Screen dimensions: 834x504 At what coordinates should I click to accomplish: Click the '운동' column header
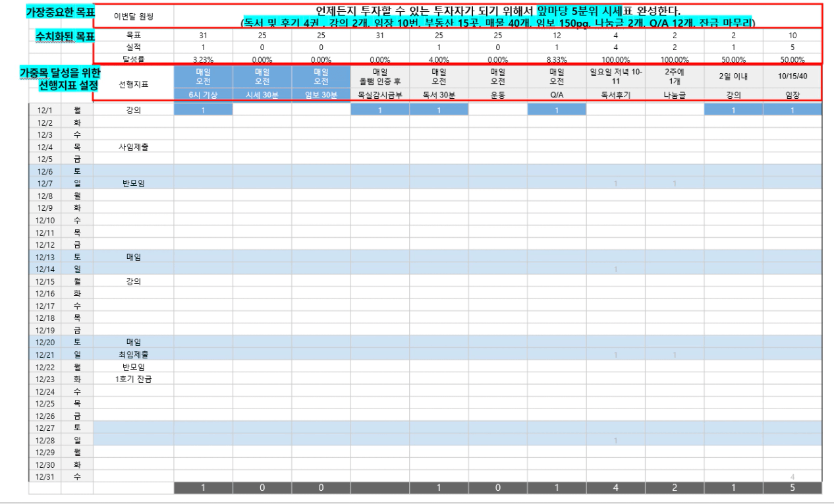pyautogui.click(x=497, y=95)
